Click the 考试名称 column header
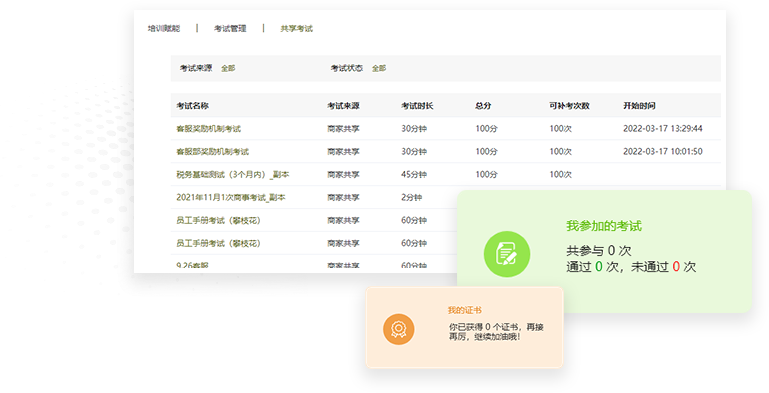 point(192,105)
